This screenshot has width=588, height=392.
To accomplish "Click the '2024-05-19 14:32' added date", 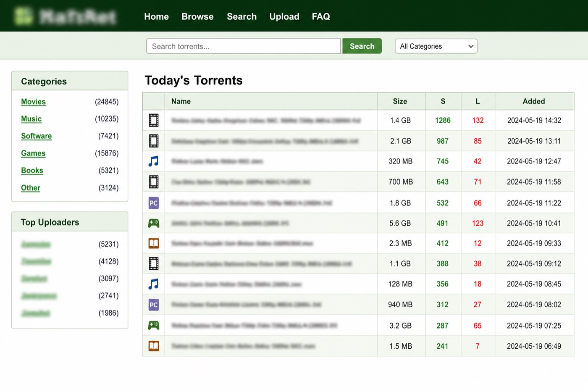I will (534, 121).
